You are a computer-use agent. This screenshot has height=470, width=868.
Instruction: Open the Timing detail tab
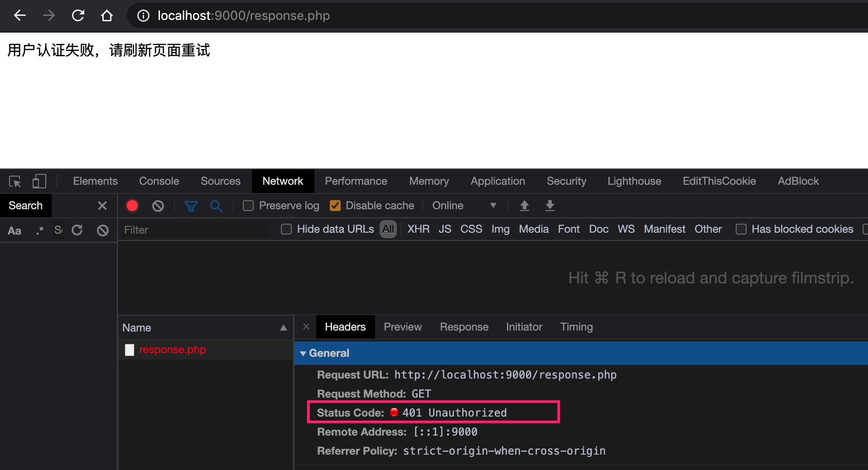[576, 327]
